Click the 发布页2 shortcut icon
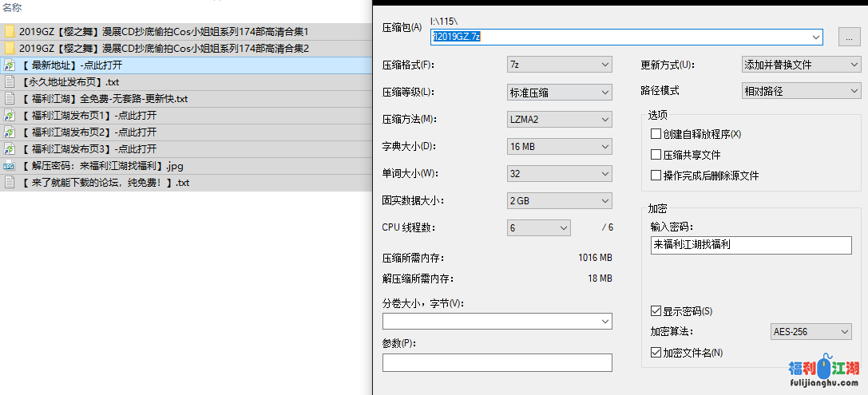868x395 pixels. (x=10, y=132)
